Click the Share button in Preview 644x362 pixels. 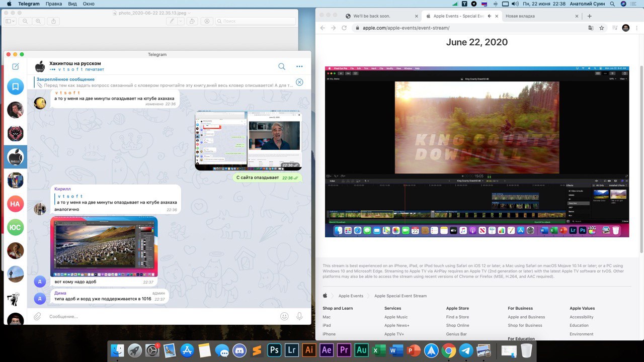coord(54,21)
